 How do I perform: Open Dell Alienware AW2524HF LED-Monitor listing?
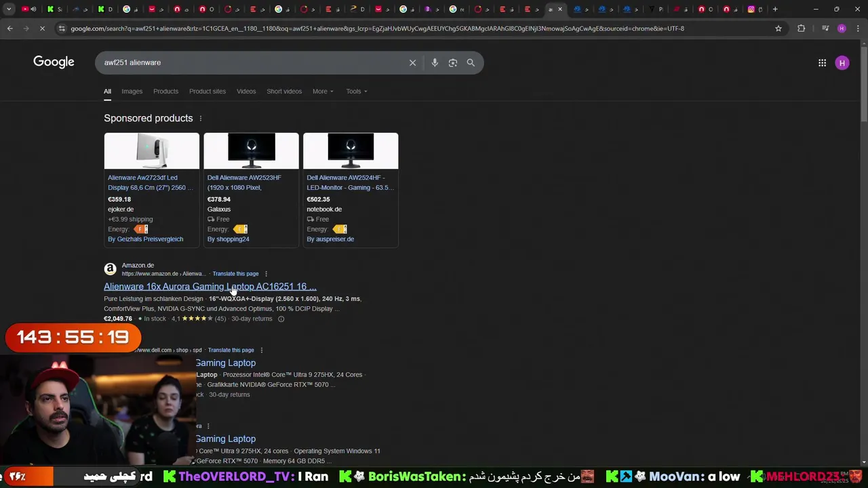(x=350, y=182)
